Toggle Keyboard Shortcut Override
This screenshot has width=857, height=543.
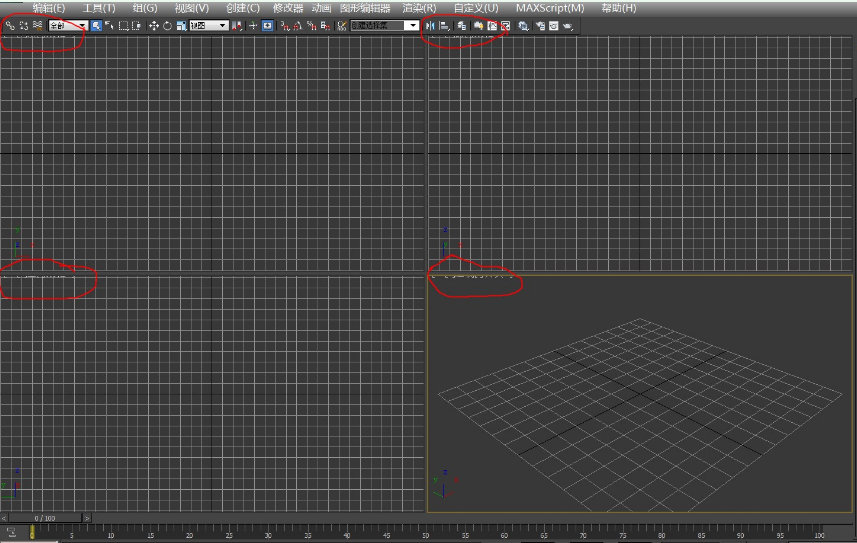267,26
